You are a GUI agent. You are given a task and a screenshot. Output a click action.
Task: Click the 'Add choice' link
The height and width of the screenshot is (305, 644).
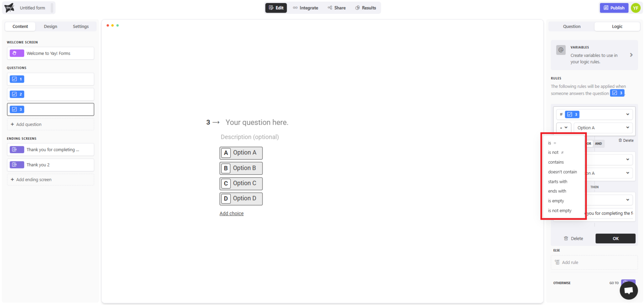tap(231, 214)
